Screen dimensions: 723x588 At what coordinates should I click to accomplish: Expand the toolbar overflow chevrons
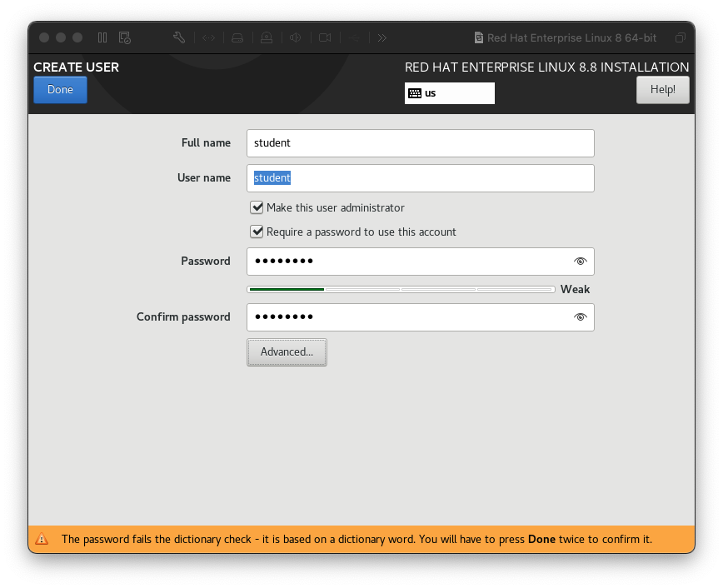click(381, 37)
